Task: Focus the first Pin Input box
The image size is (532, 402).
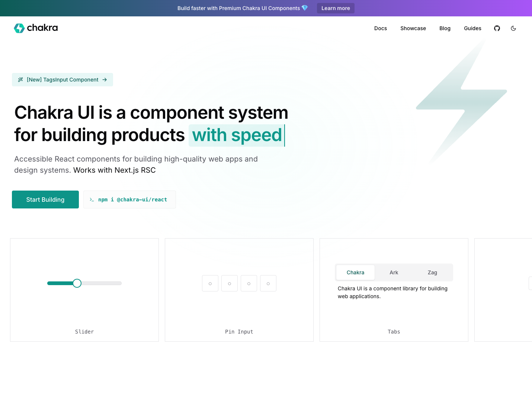Action: click(210, 283)
